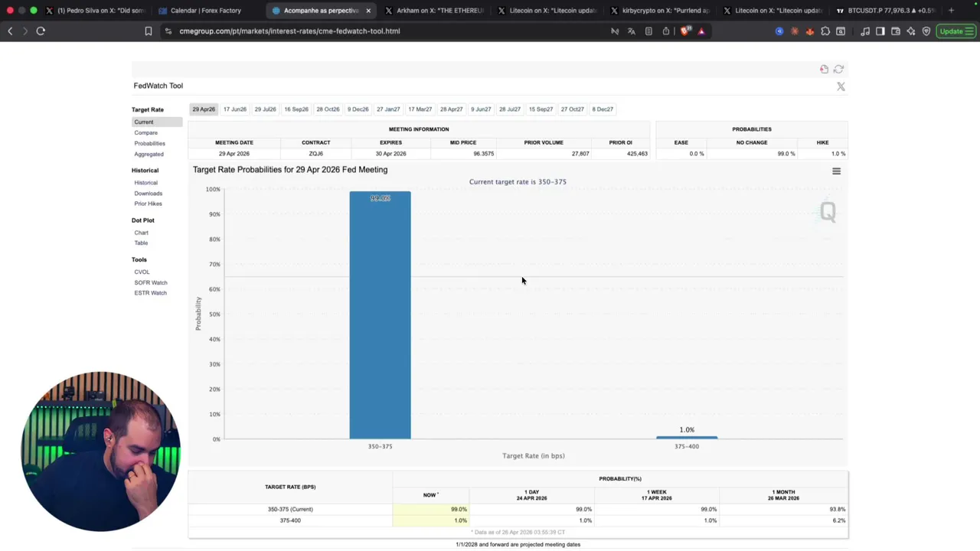Image resolution: width=980 pixels, height=551 pixels.
Task: Open Probabilities under Target Rate
Action: tap(150, 144)
